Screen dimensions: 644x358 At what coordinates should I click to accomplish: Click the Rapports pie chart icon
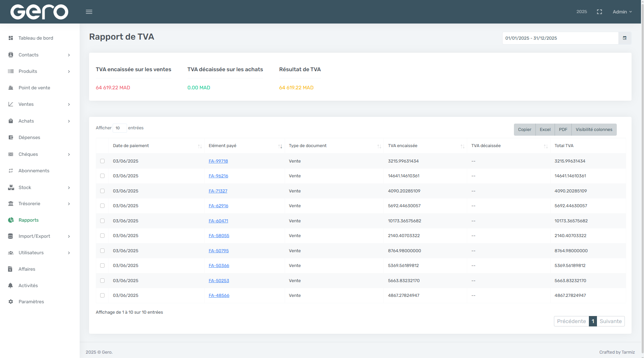pos(11,220)
